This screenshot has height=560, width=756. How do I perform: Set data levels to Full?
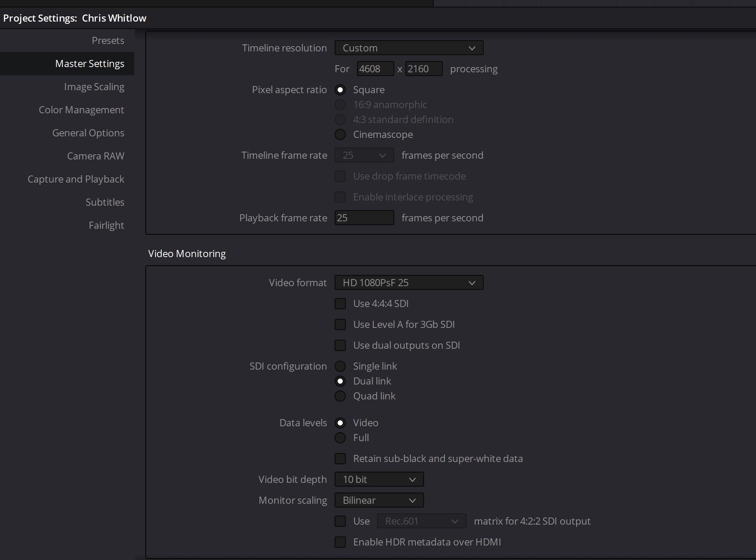coord(340,438)
